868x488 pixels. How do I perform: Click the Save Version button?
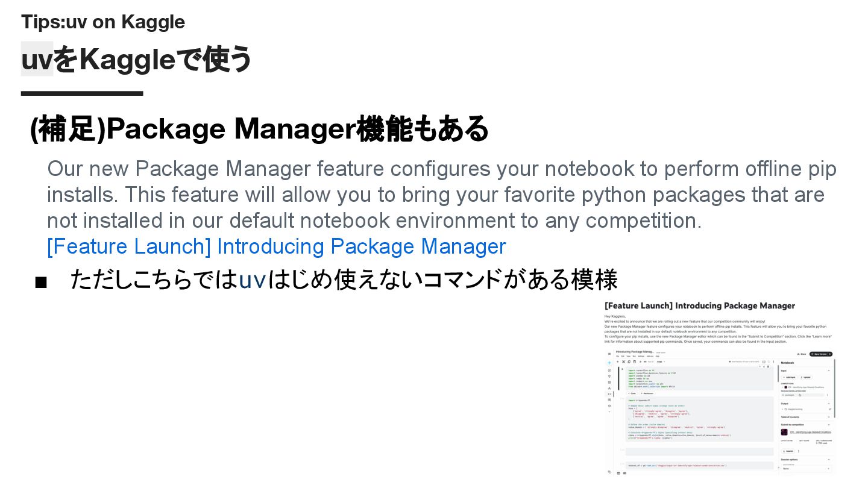pos(820,354)
